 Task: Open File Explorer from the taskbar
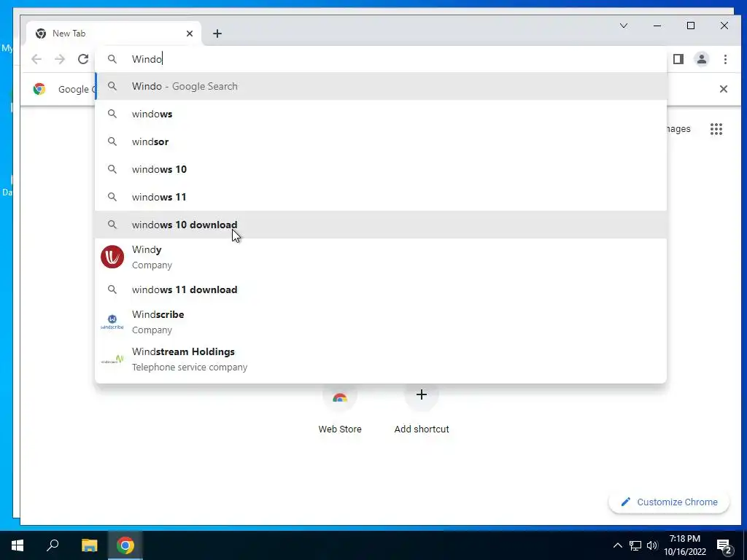(89, 545)
